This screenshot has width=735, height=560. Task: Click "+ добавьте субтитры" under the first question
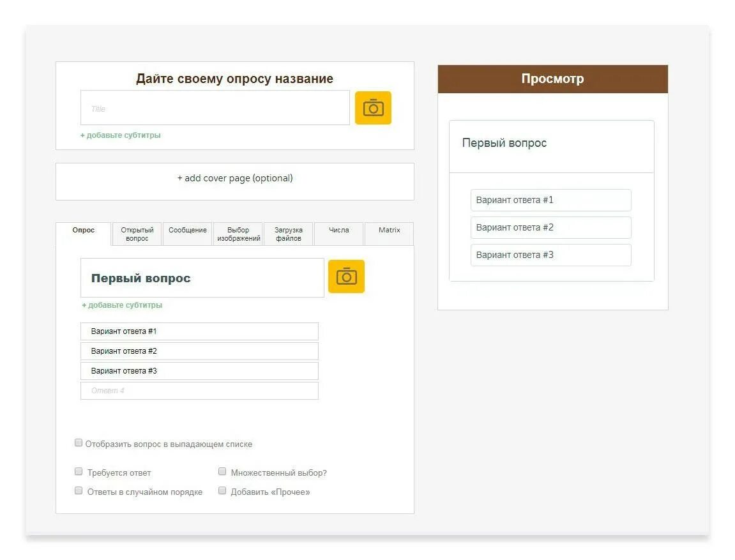pyautogui.click(x=122, y=305)
